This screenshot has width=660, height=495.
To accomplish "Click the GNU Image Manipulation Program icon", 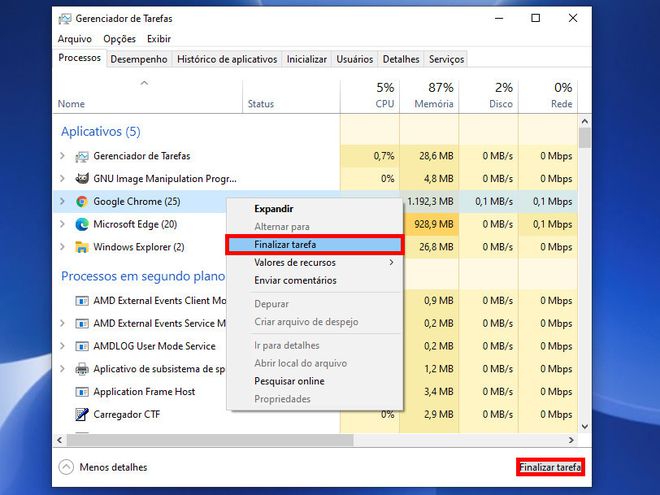I will click(82, 179).
